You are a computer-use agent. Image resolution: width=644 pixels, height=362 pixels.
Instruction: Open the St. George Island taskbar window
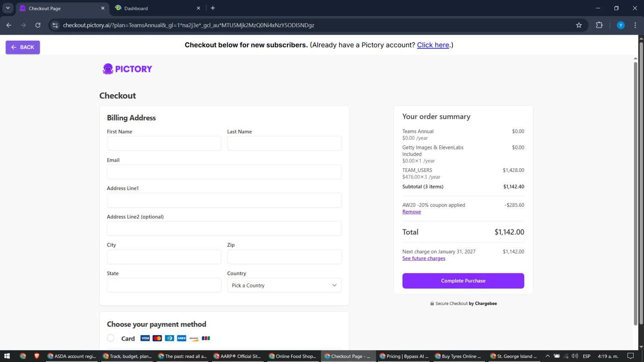click(514, 356)
